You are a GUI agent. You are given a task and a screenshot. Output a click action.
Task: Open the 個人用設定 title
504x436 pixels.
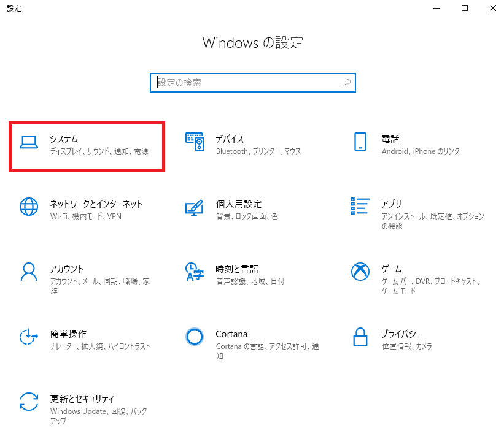239,204
